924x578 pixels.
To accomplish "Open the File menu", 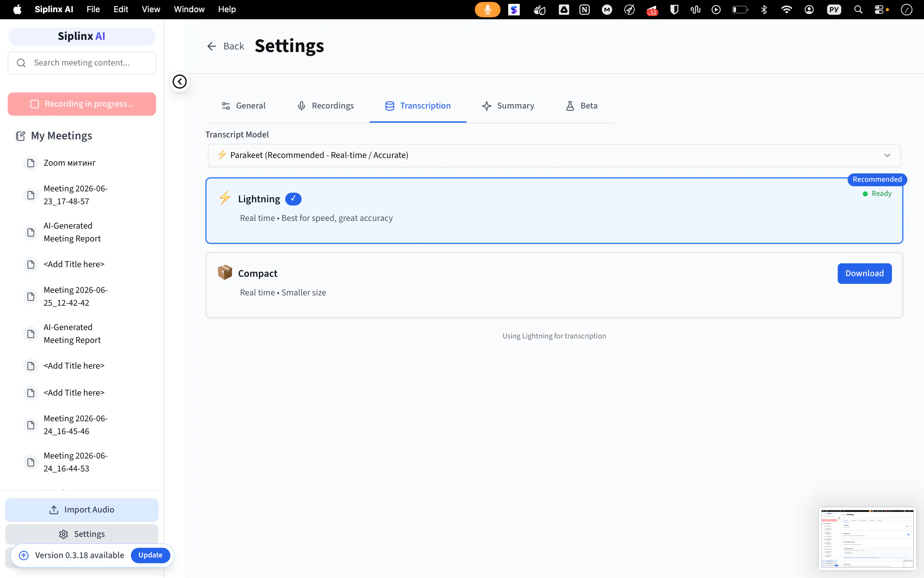I will [x=93, y=10].
